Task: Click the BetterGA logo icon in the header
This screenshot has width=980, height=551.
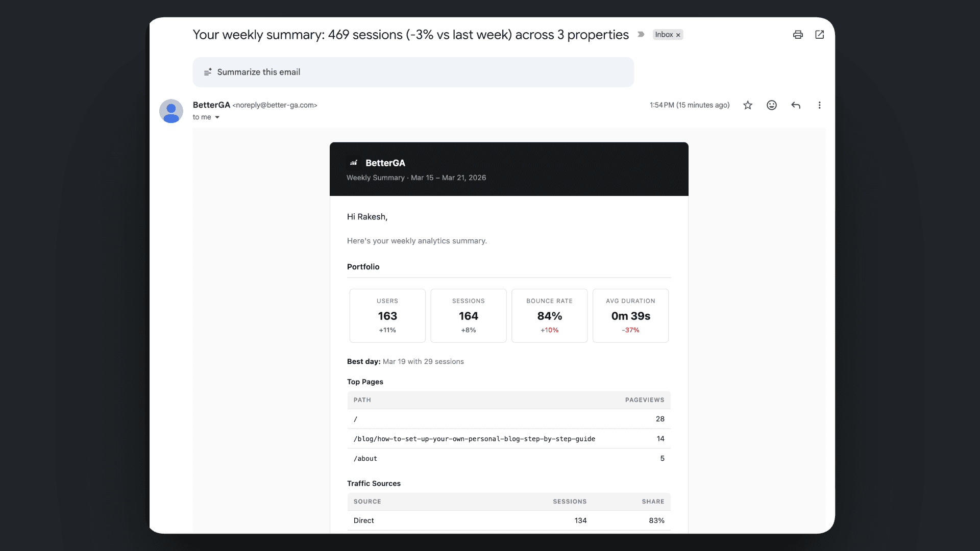Action: 354,163
